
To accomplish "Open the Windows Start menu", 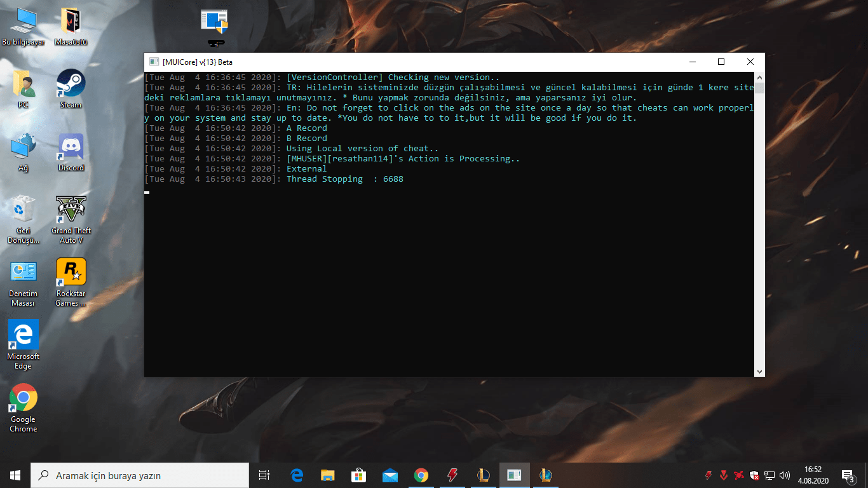I will [x=15, y=475].
